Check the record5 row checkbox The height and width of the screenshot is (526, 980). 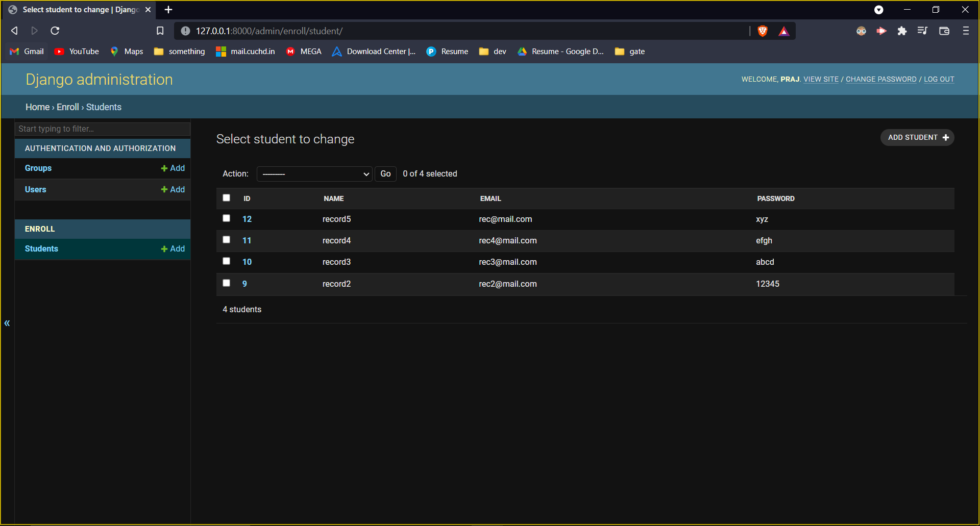(x=226, y=218)
